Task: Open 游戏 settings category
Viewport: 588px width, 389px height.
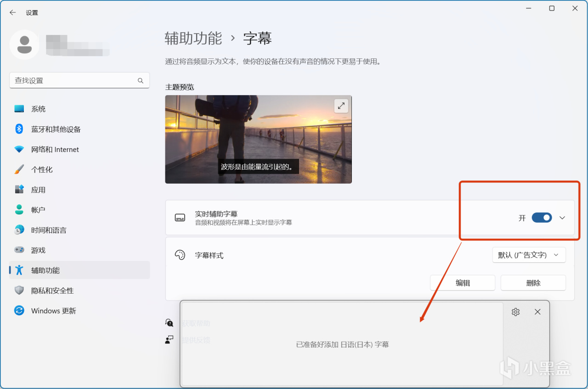Action: point(79,250)
